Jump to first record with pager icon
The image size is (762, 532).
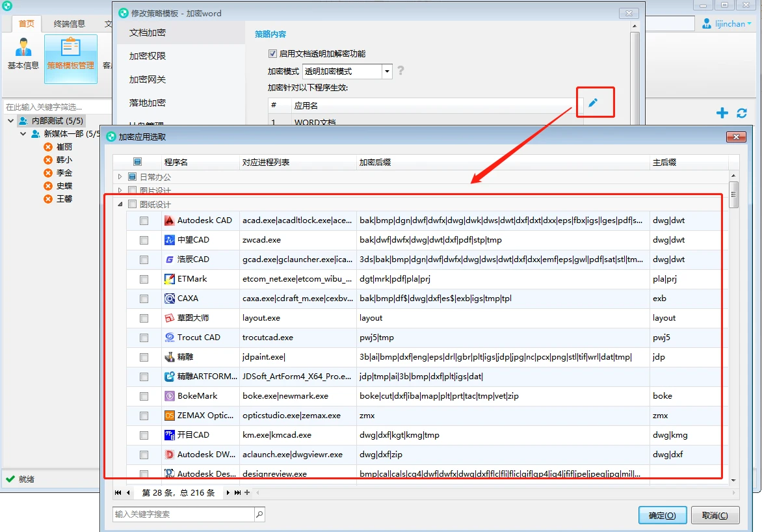click(x=118, y=492)
